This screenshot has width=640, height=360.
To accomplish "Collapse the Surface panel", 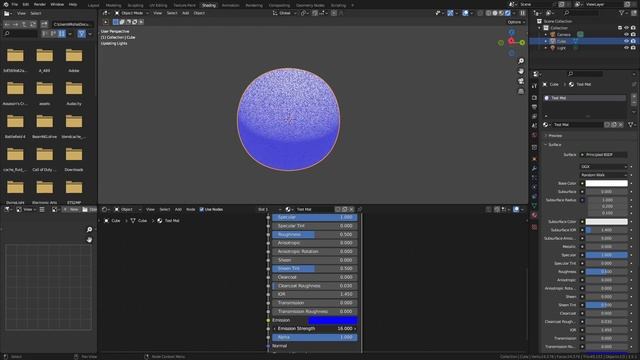I will click(x=554, y=145).
